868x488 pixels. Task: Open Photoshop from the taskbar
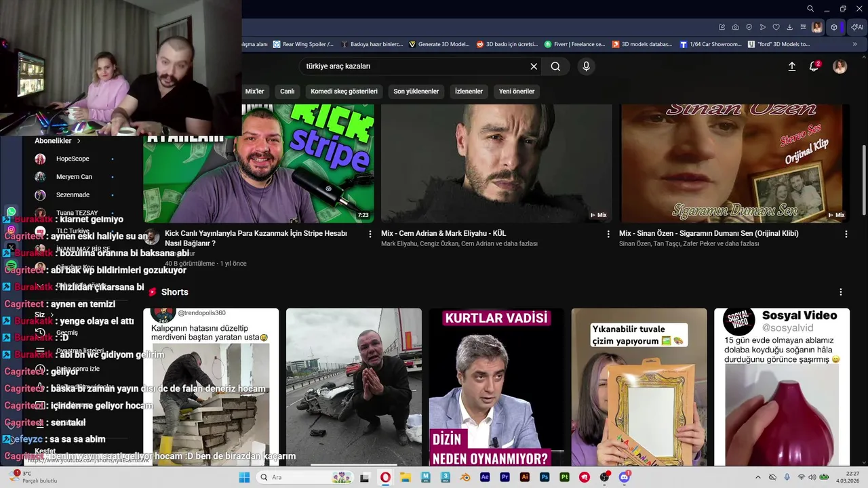coord(545,477)
